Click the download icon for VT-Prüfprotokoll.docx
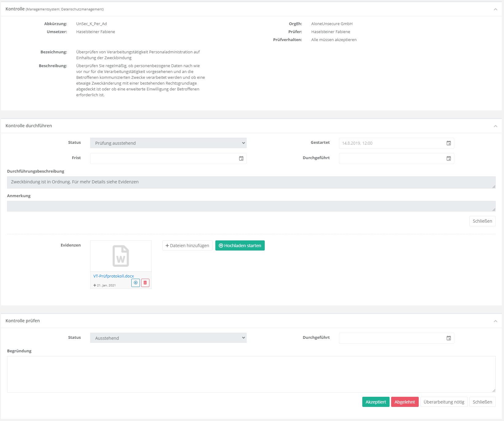Viewport: 504px width, 421px height. tap(135, 283)
